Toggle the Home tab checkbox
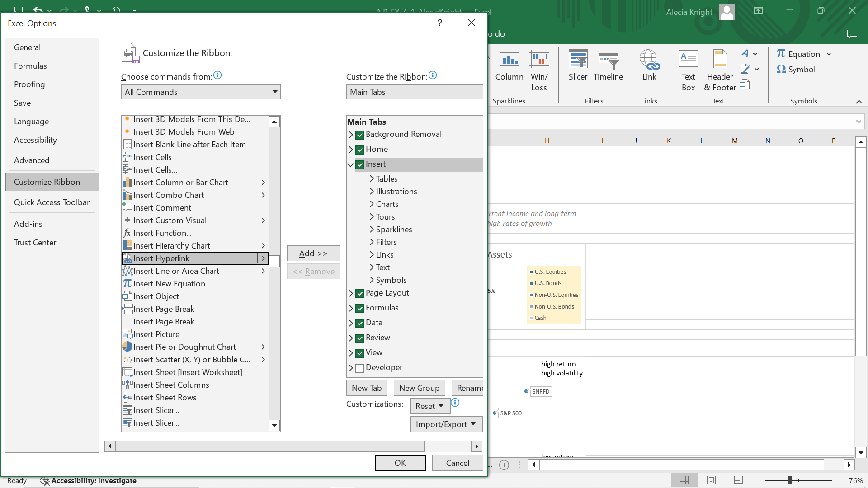Image resolution: width=868 pixels, height=488 pixels. coord(360,150)
